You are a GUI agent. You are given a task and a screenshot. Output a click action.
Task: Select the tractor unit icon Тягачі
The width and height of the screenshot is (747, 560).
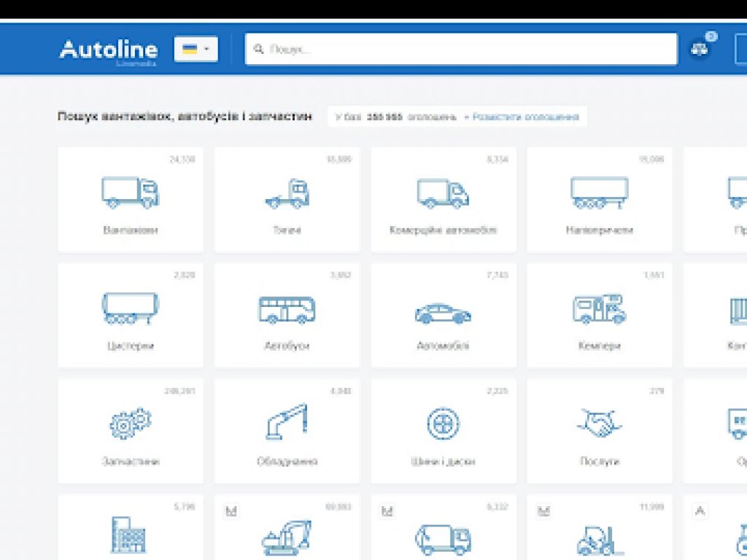(287, 193)
